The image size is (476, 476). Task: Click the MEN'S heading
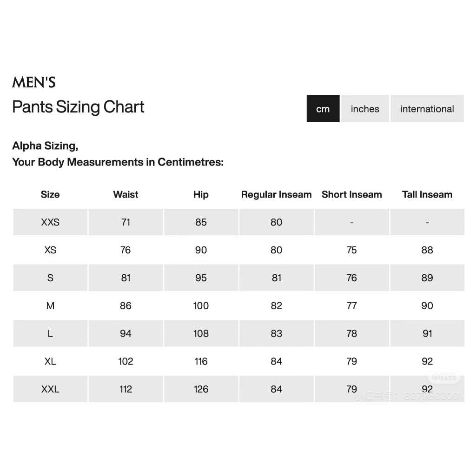33,82
